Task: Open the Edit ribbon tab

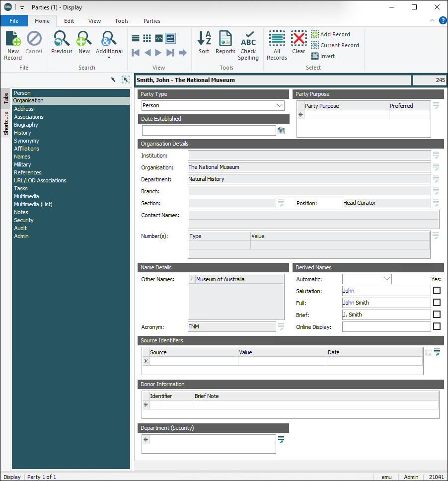Action: click(69, 21)
